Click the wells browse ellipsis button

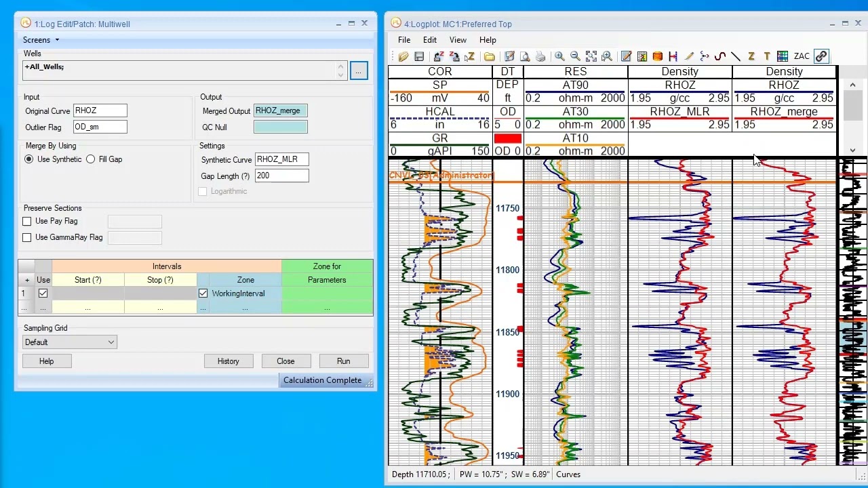pyautogui.click(x=359, y=70)
